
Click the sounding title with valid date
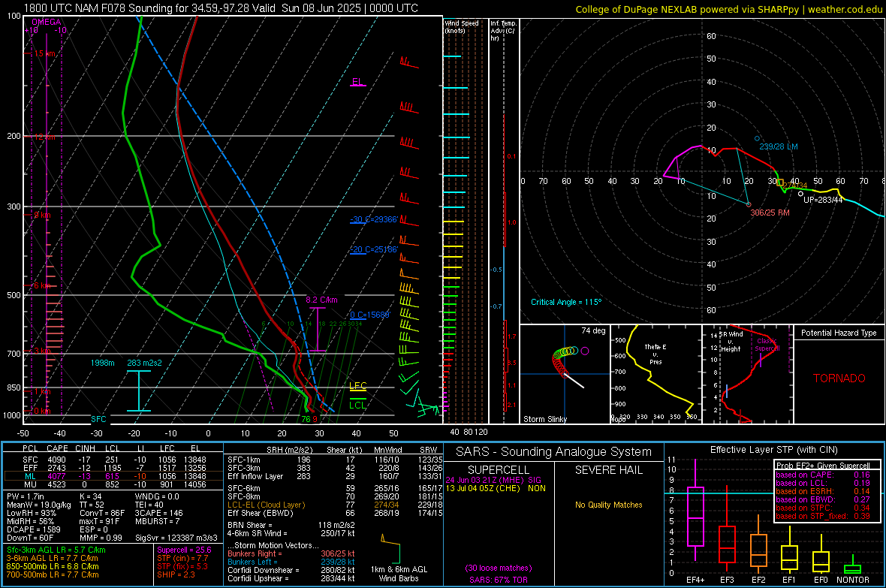pyautogui.click(x=221, y=8)
